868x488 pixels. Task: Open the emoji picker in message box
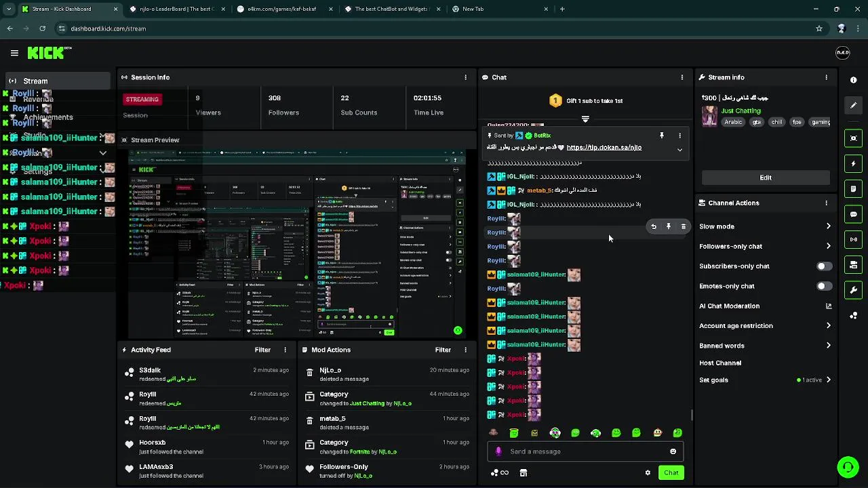[673, 451]
